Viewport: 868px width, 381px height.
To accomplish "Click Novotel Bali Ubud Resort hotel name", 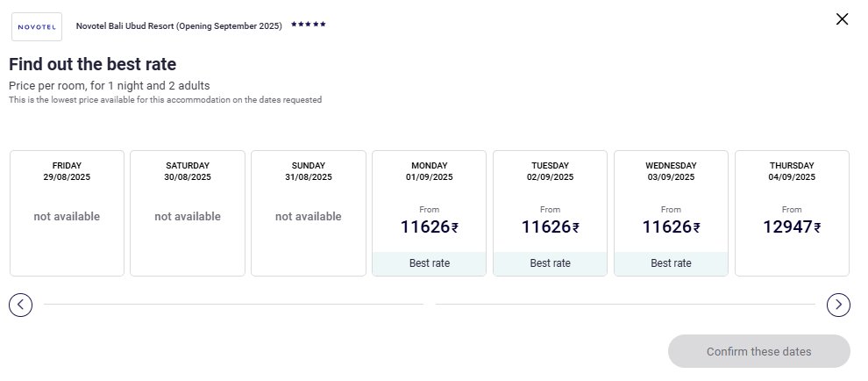I will (179, 26).
